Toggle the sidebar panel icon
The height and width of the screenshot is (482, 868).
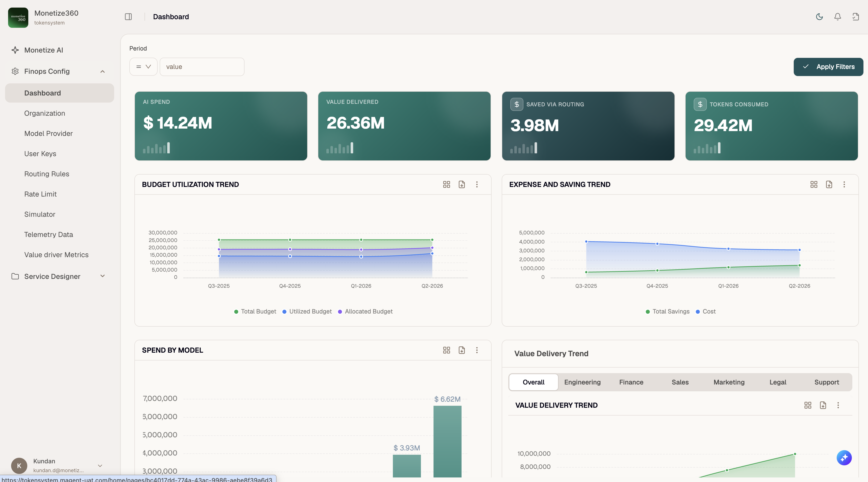click(128, 17)
